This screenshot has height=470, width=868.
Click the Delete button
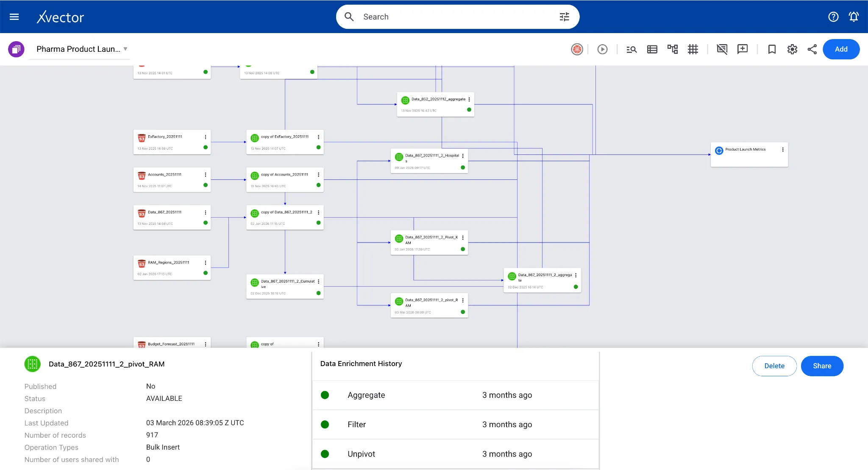click(x=774, y=366)
